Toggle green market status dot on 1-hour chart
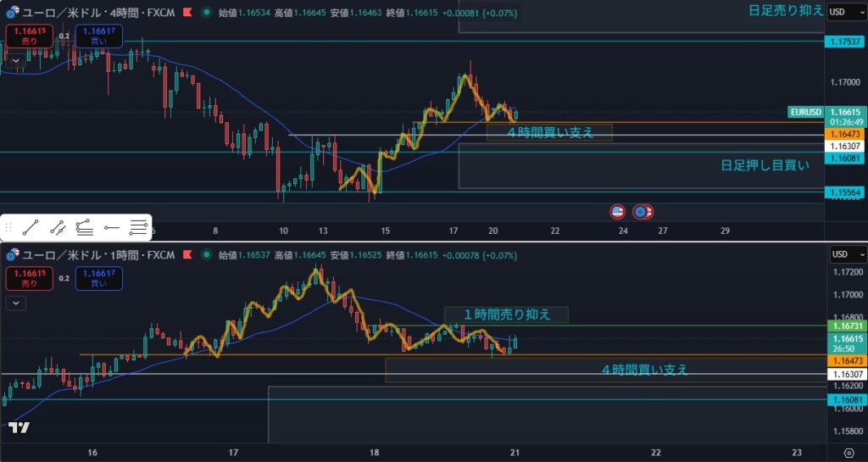 pyautogui.click(x=206, y=254)
